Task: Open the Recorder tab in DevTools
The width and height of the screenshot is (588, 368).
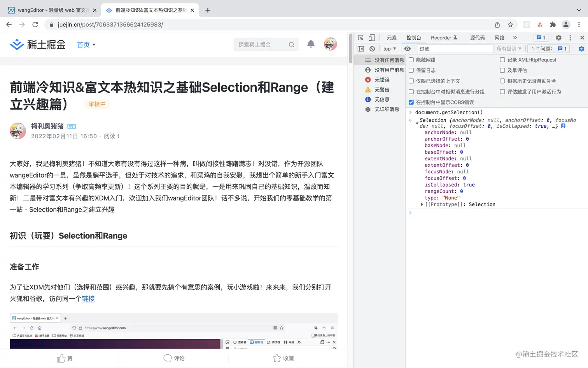Action: pos(444,38)
